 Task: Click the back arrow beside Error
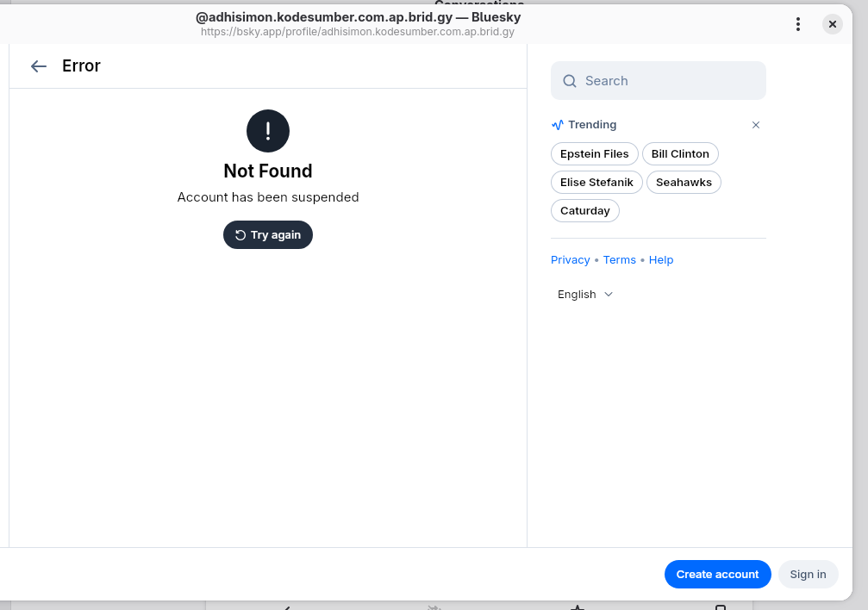click(38, 66)
